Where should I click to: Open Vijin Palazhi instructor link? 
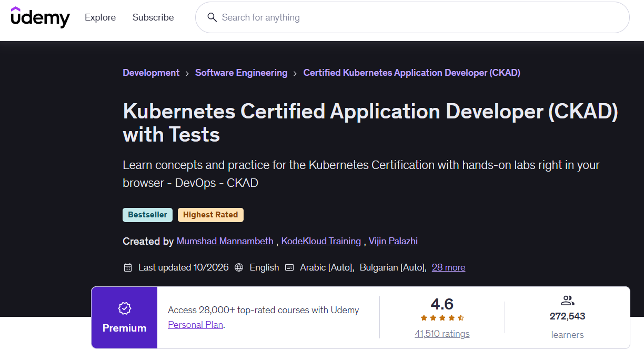coord(393,241)
